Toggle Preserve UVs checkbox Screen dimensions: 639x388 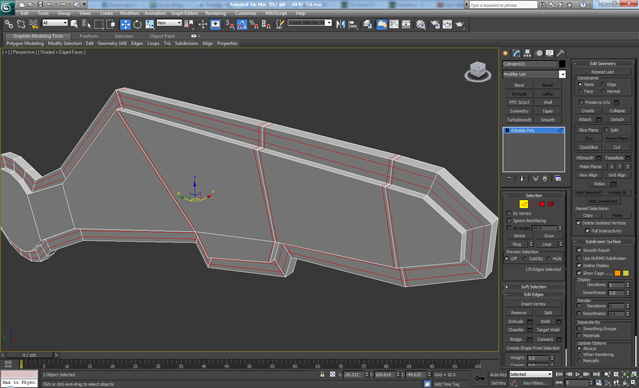(582, 102)
